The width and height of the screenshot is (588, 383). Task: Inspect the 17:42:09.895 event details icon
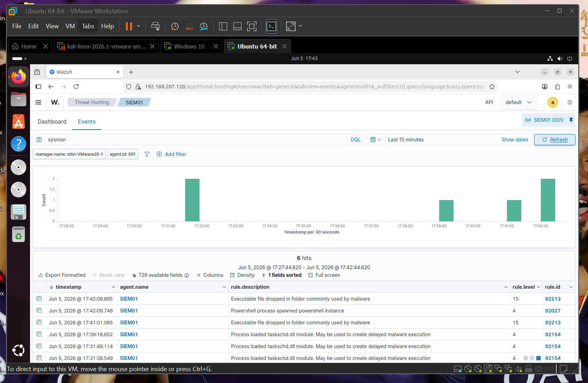pos(39,299)
